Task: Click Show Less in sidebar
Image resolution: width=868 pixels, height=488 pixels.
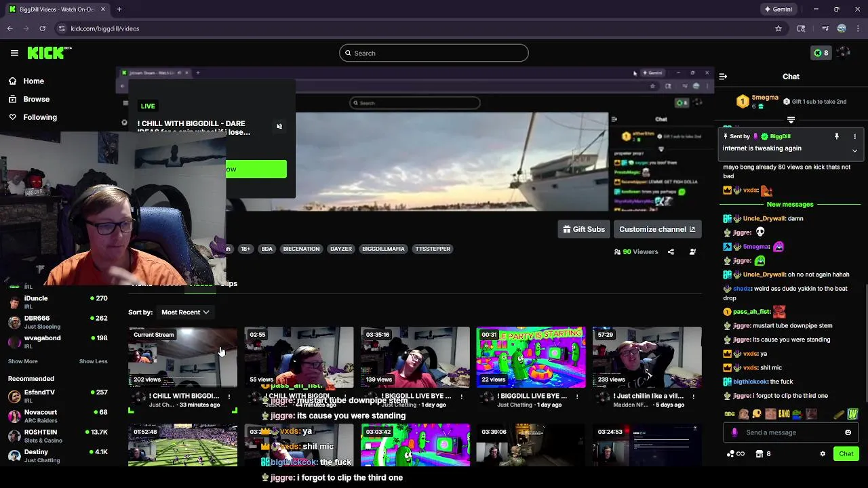Action: 93,361
